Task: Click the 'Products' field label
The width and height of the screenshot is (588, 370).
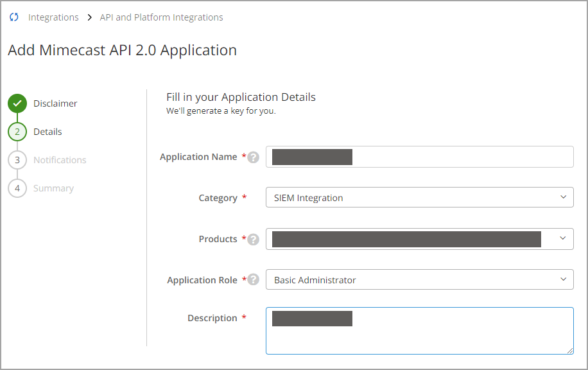Action: pos(218,239)
